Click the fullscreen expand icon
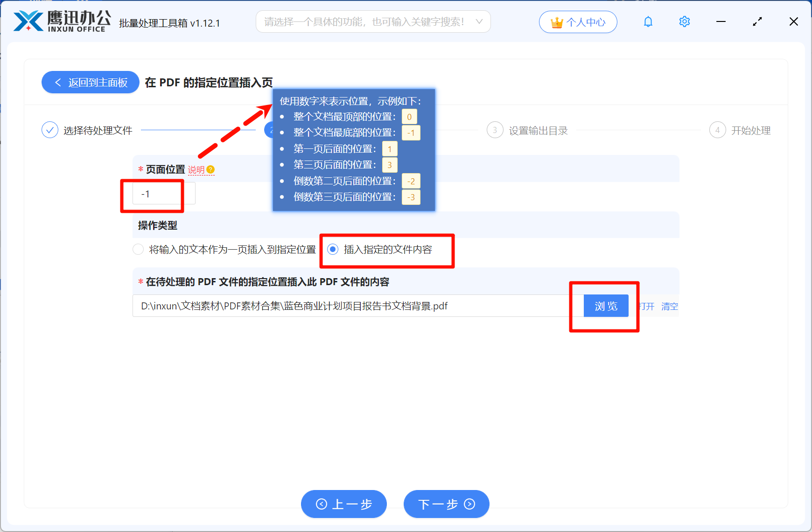This screenshot has width=812, height=532. pyautogui.click(x=757, y=21)
